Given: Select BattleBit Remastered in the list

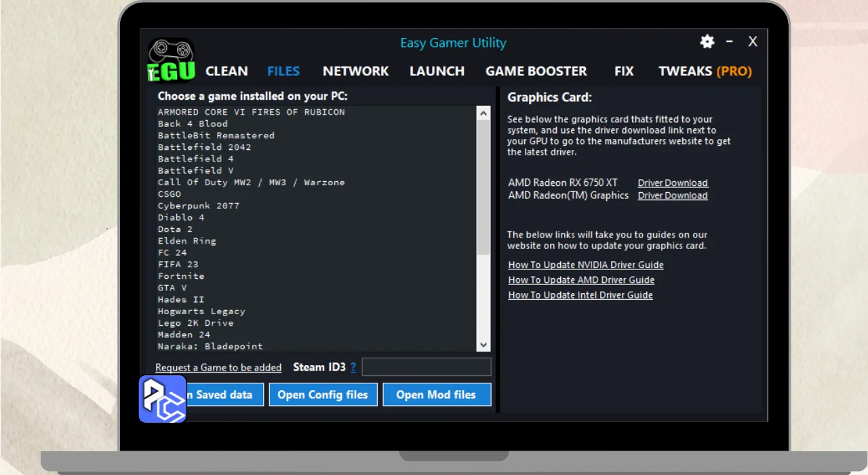Looking at the screenshot, I should pyautogui.click(x=216, y=135).
